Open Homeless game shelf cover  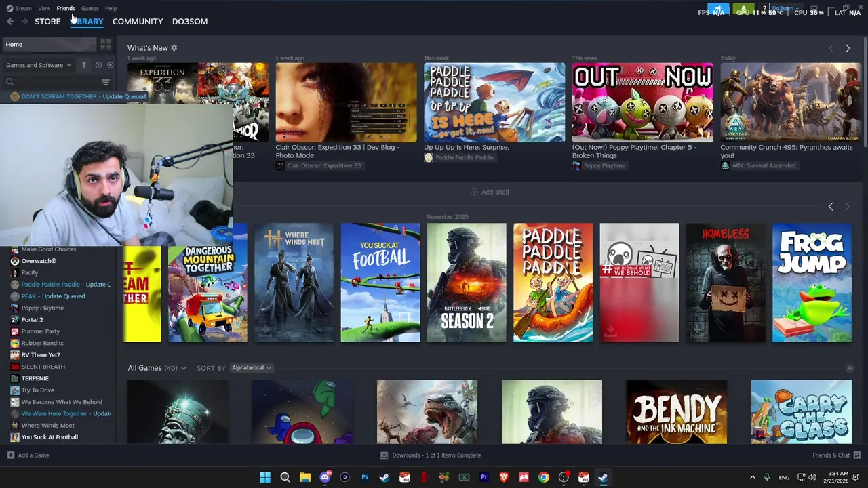(726, 283)
